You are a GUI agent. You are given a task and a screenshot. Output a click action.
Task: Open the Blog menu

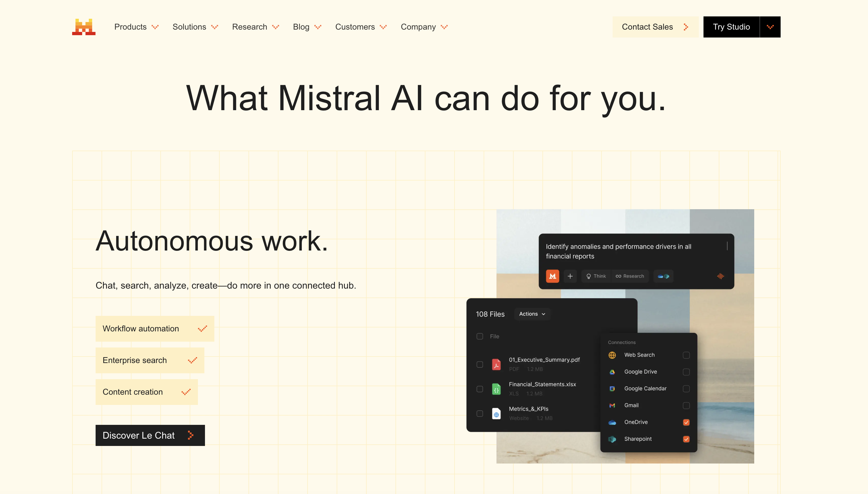coord(307,27)
